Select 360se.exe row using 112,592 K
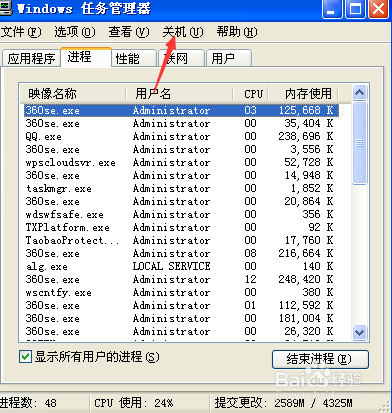Image resolution: width=392 pixels, height=413 pixels. pyautogui.click(x=181, y=305)
